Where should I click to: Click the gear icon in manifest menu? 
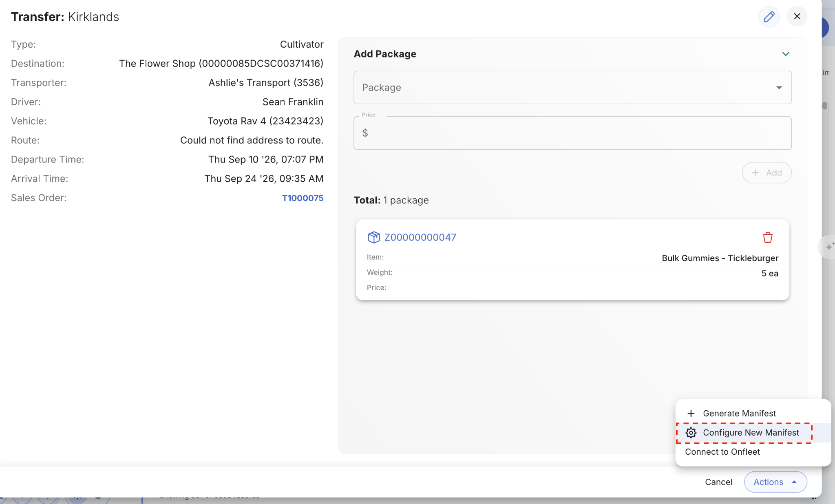pos(691,433)
